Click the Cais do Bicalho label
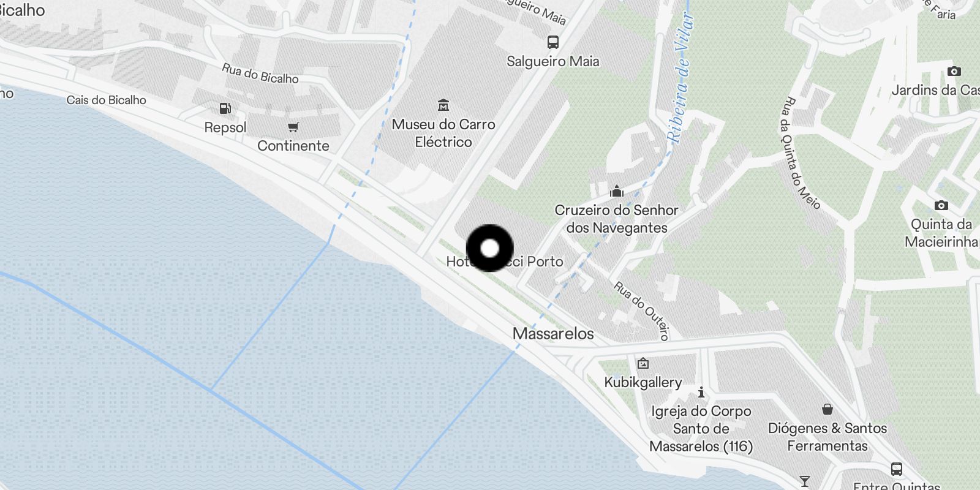 click(x=107, y=100)
